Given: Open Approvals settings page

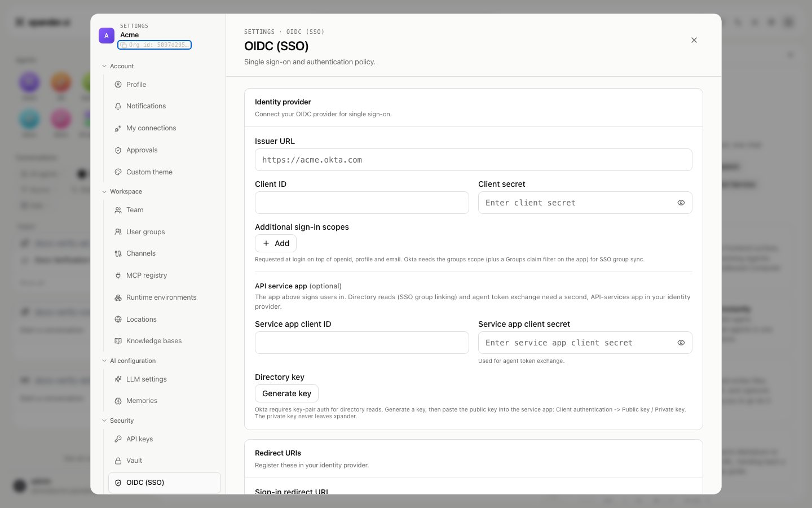Looking at the screenshot, I should (165, 150).
